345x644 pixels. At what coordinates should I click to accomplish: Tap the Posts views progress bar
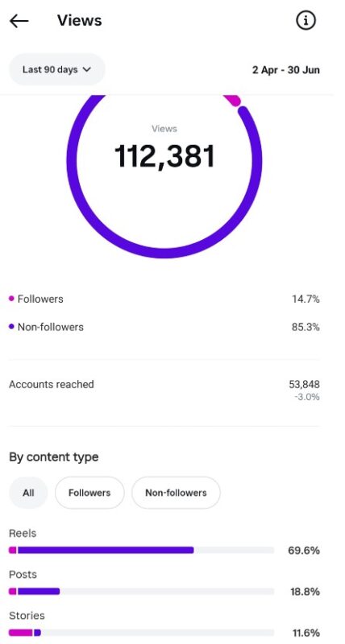141,592
